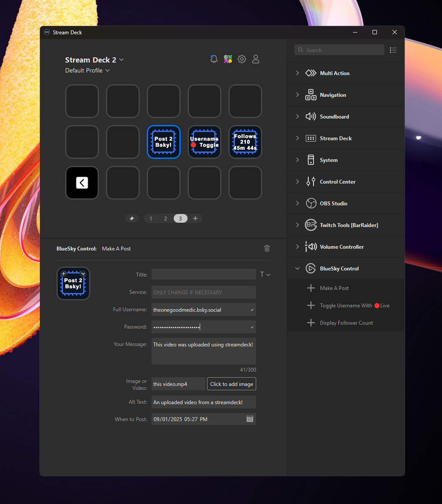Add Display Follower Count plus icon
The width and height of the screenshot is (442, 504).
(x=311, y=323)
